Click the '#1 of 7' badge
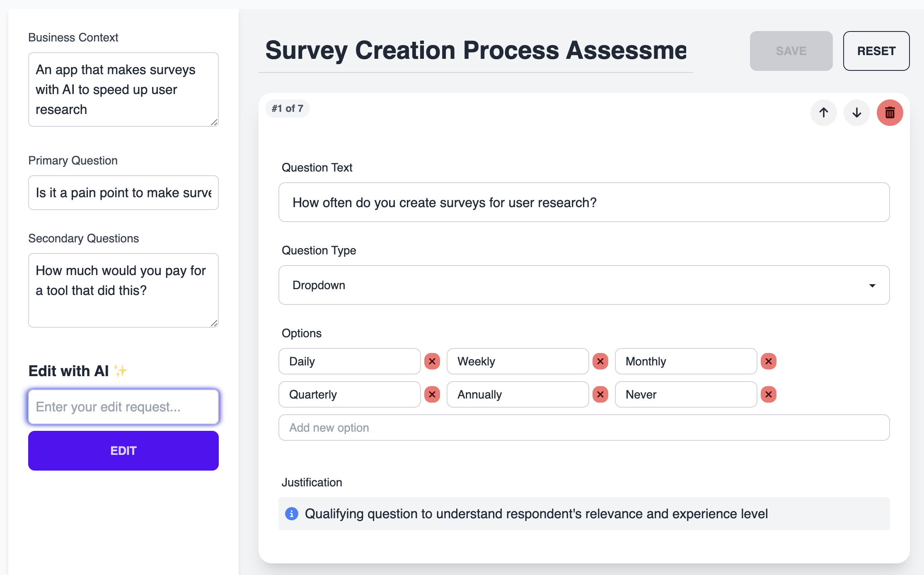The width and height of the screenshot is (924, 575). pos(288,109)
